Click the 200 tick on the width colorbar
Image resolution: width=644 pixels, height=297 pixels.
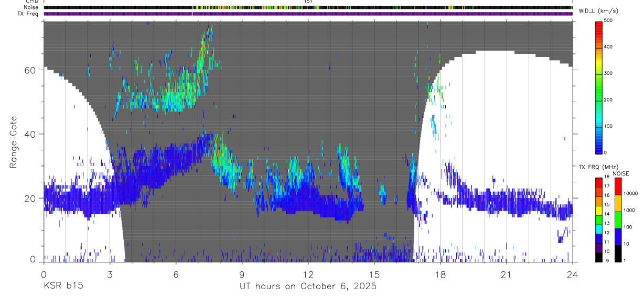click(608, 100)
